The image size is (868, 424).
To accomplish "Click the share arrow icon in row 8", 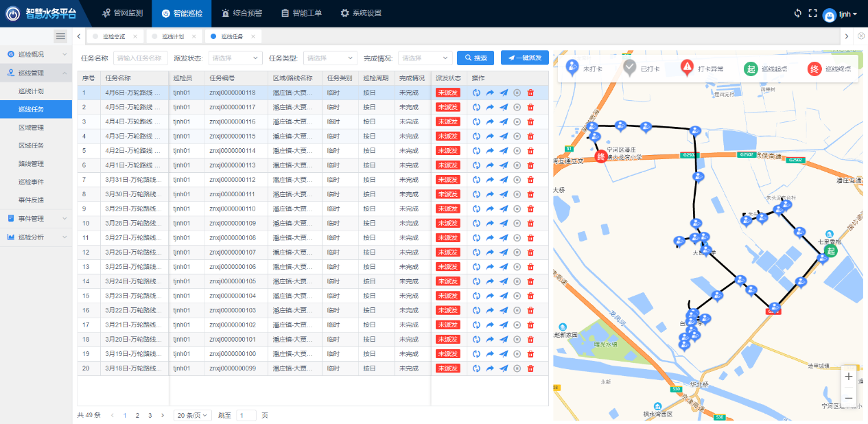I will click(x=490, y=194).
